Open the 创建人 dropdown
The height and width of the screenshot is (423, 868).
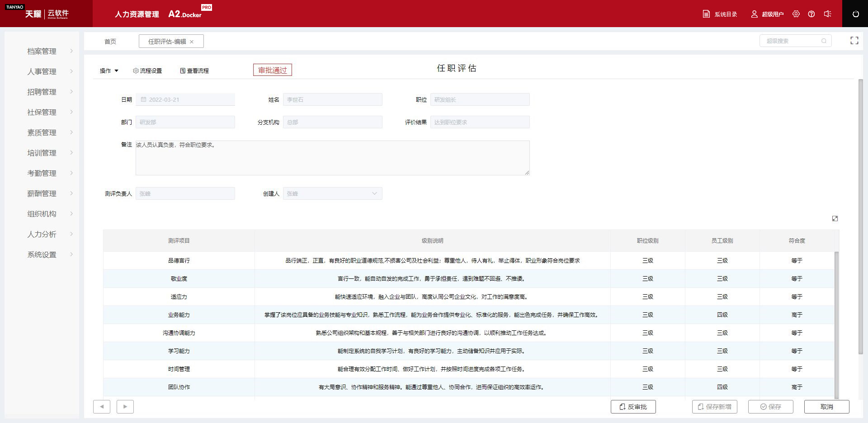[332, 194]
